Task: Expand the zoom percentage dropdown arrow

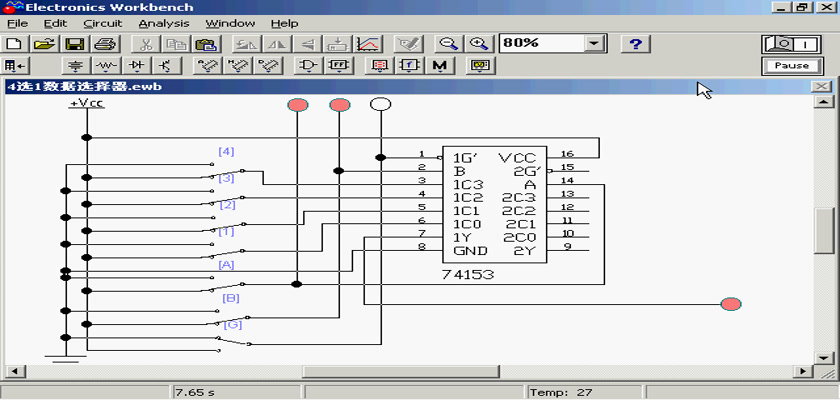Action: pyautogui.click(x=593, y=43)
